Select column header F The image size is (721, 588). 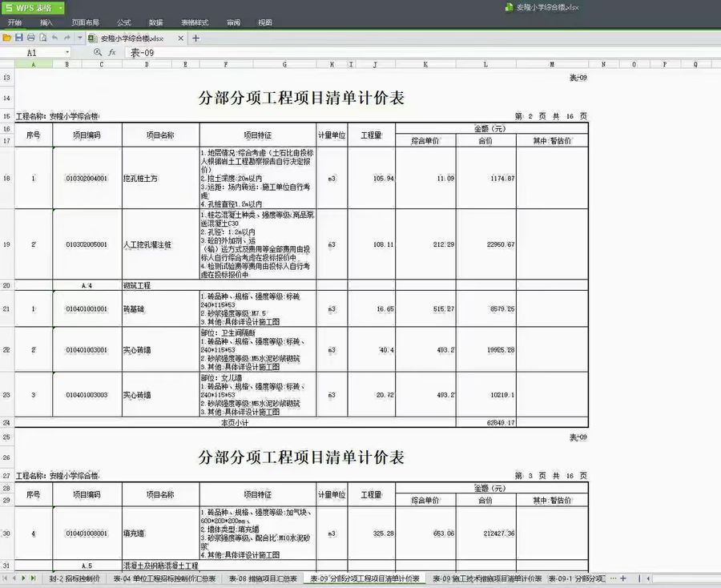tap(226, 64)
